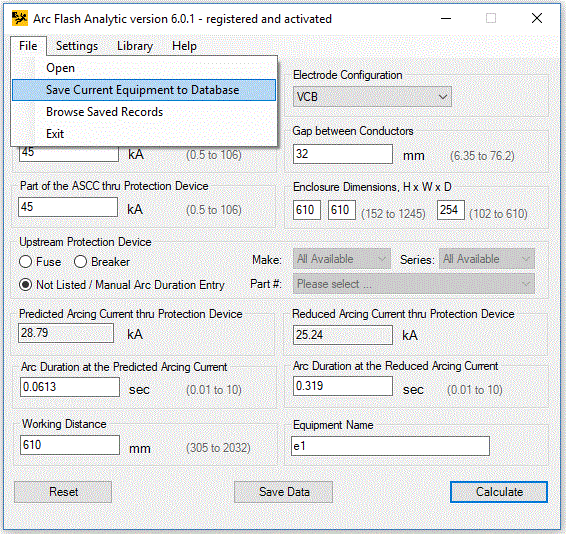
Task: Open the Help menu
Action: click(x=184, y=46)
